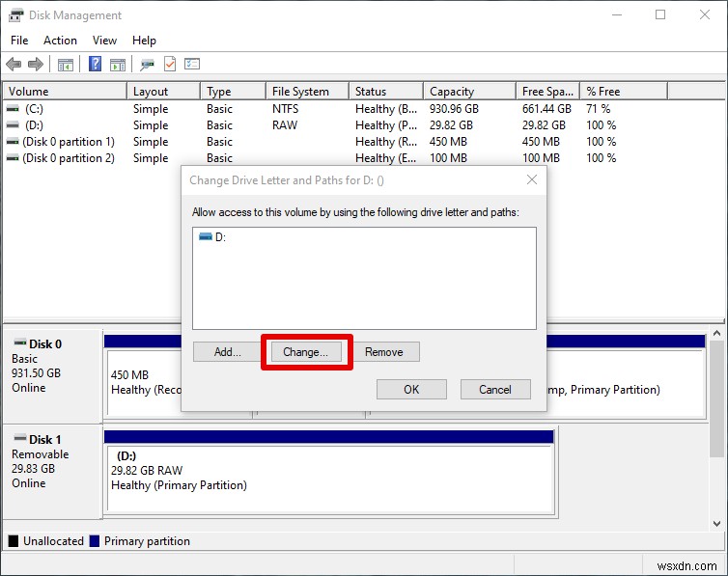728x576 pixels.
Task: Click the RAW file system cell
Action: (x=285, y=125)
